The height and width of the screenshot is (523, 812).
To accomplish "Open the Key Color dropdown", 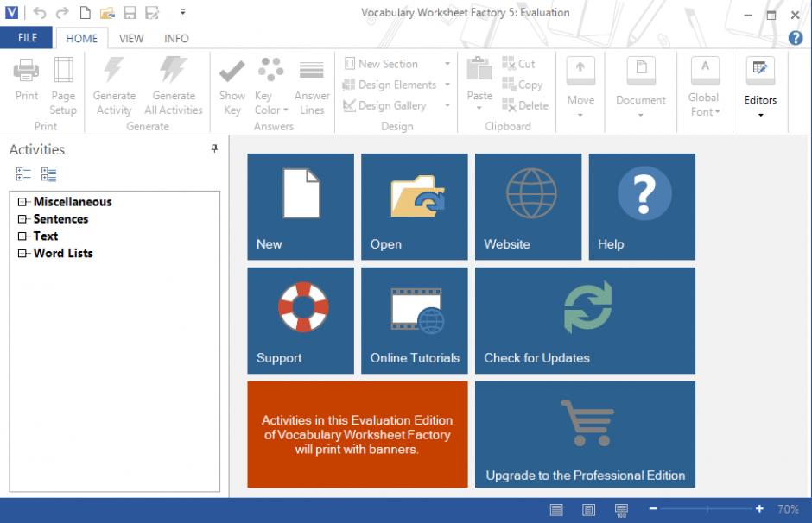I will 271,86.
